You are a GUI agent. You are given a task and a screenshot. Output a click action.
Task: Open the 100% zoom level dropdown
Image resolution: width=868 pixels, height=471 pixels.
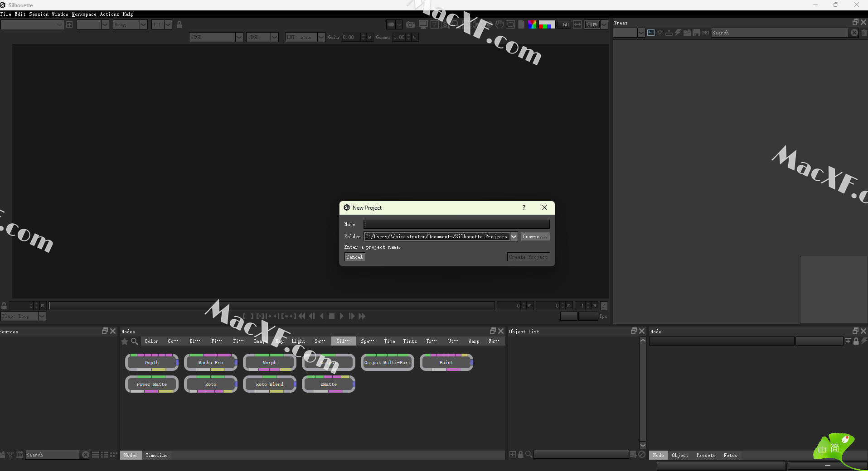pyautogui.click(x=604, y=24)
